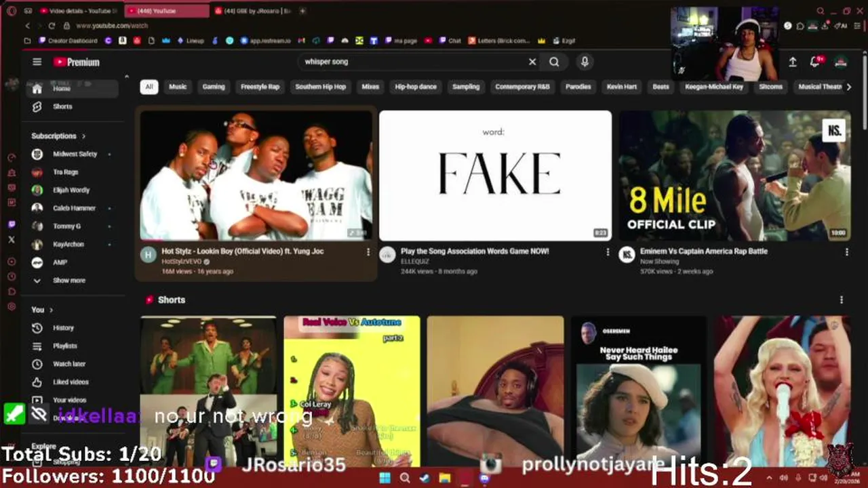This screenshot has height=488, width=868.
Task: Select the Contemporary R&B chip
Action: coord(522,87)
